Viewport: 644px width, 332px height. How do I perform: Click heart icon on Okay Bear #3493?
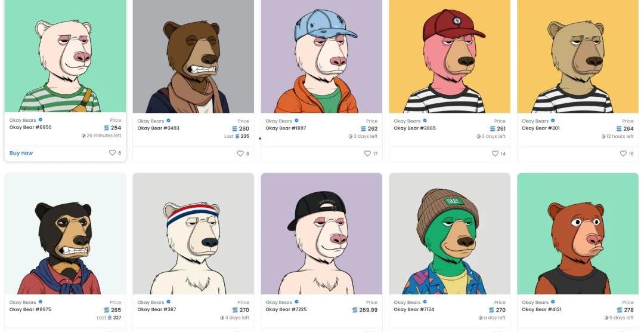[240, 153]
